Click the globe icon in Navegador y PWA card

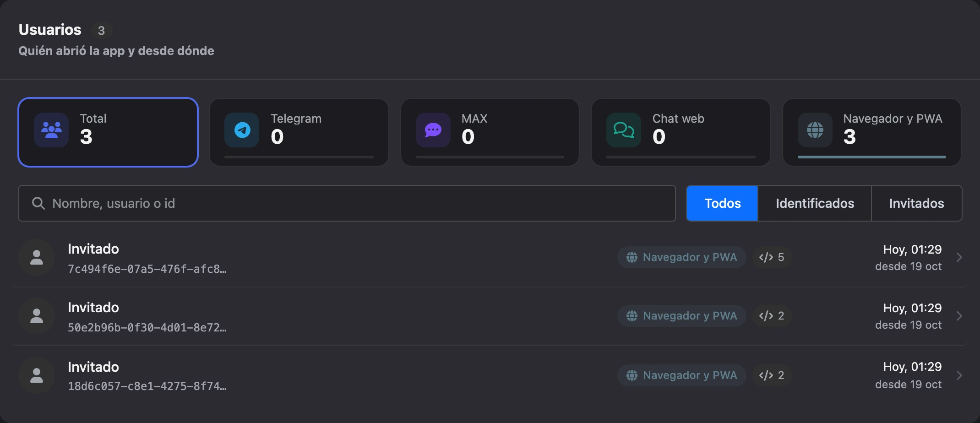[815, 130]
